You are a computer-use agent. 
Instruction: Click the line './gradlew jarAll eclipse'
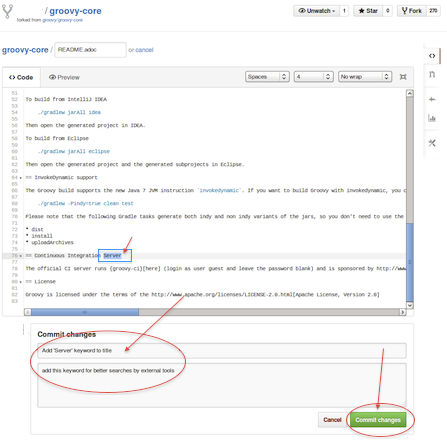click(x=73, y=151)
